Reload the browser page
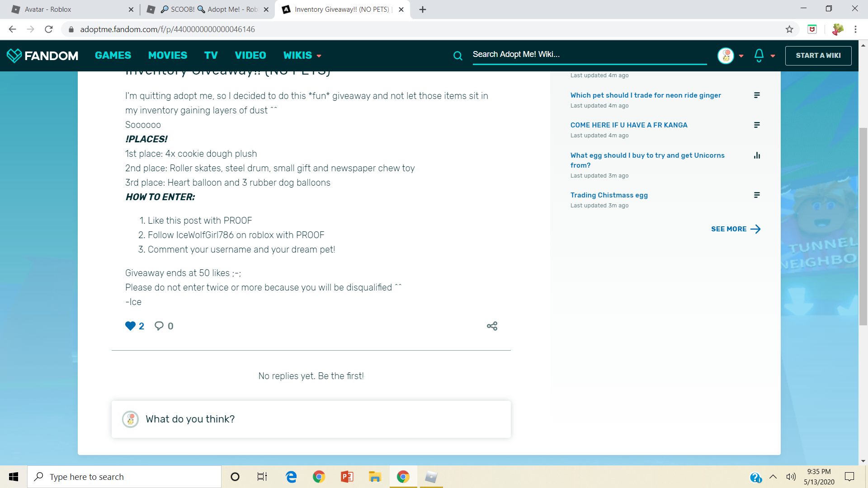868x488 pixels. (49, 29)
